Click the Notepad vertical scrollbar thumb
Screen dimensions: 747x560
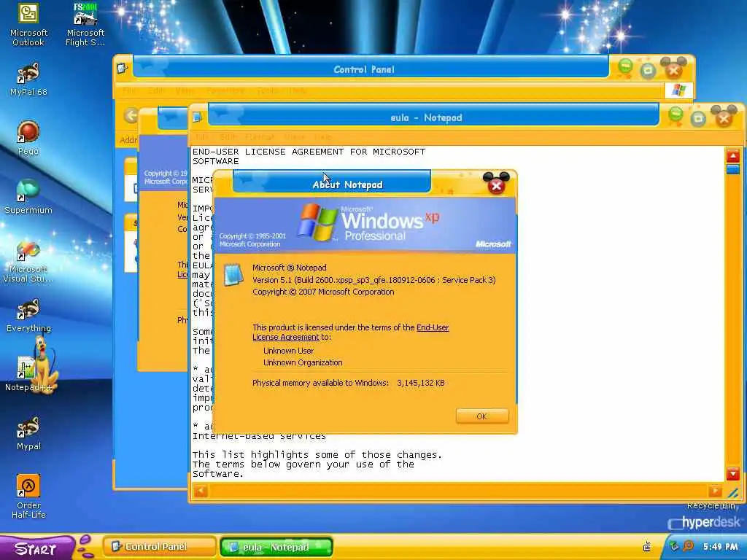pos(732,169)
